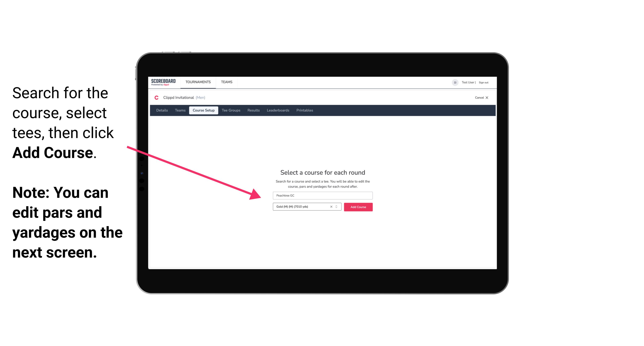The height and width of the screenshot is (346, 644).
Task: Click the Clippd 'C' brand icon
Action: 155,97
